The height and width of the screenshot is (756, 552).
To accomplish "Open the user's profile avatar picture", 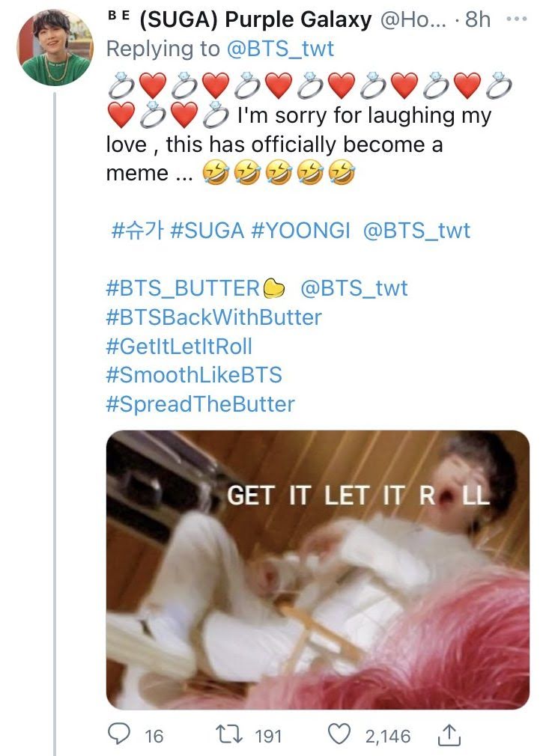I will pyautogui.click(x=55, y=47).
